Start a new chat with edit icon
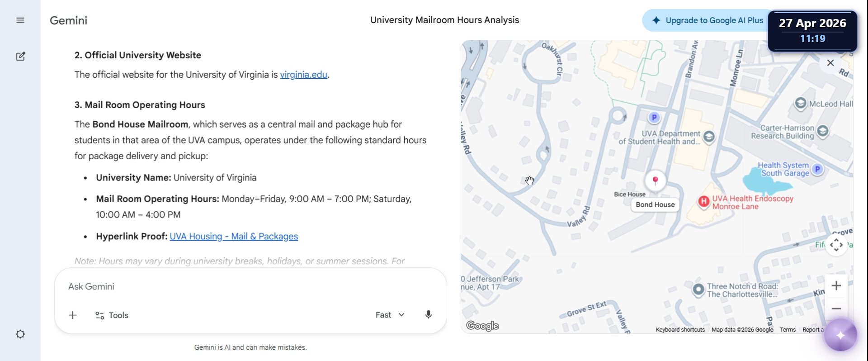This screenshot has width=868, height=361. point(20,57)
